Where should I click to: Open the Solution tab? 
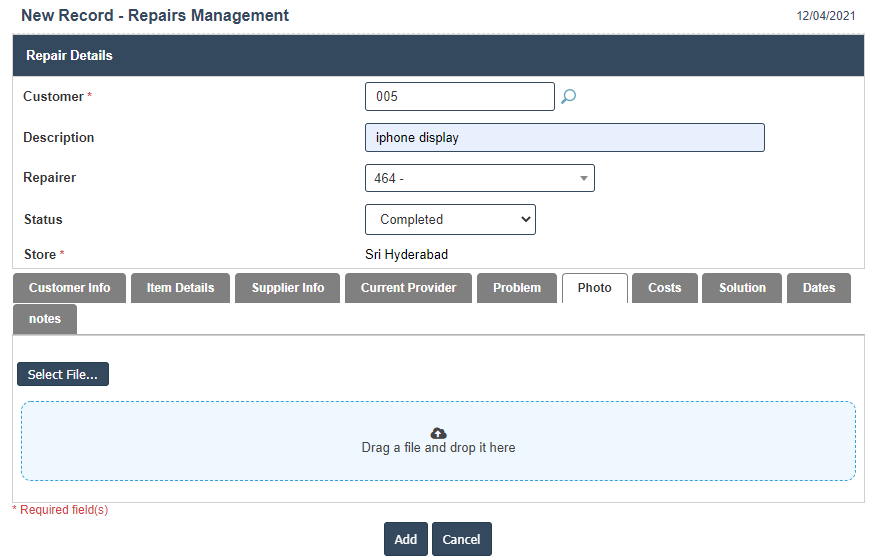pyautogui.click(x=742, y=288)
